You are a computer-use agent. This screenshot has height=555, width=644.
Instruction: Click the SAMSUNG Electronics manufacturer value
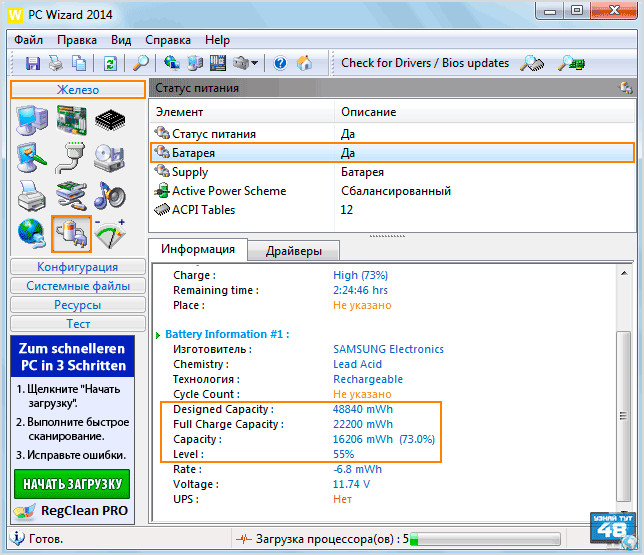click(x=388, y=349)
